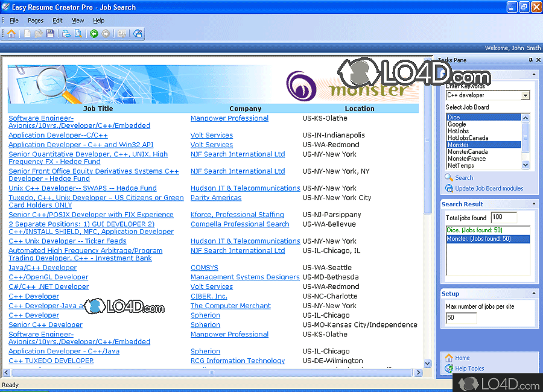Select Google in the job board list
Image resolution: width=543 pixels, height=392 pixels.
point(483,124)
